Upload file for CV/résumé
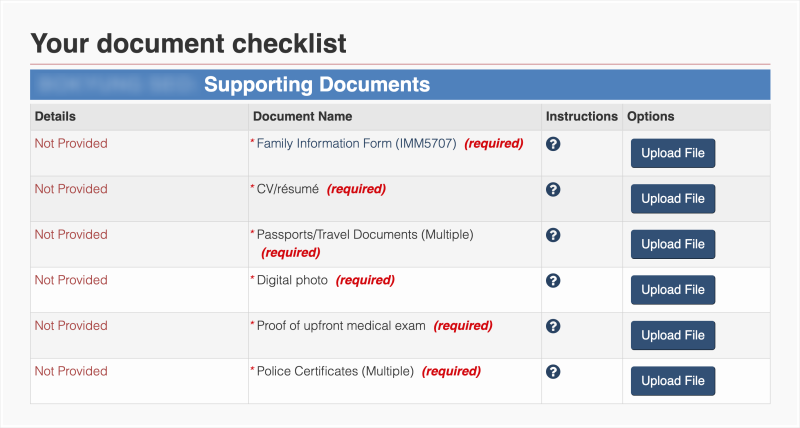 [673, 199]
